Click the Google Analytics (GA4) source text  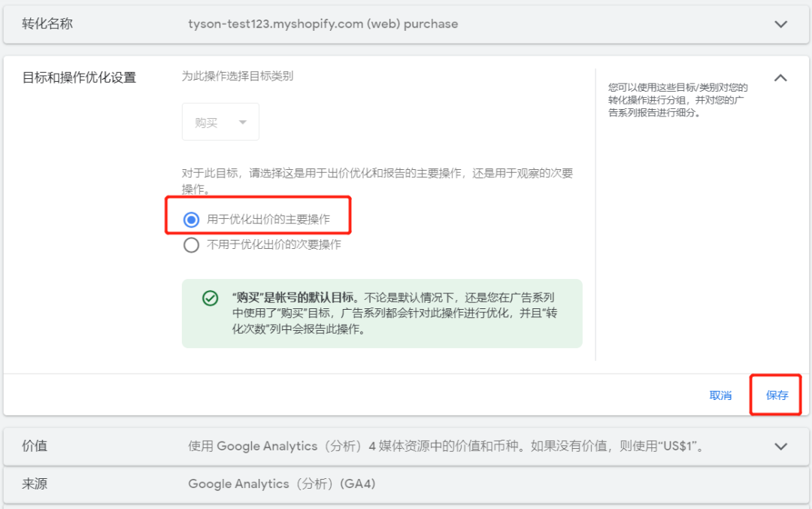click(281, 484)
